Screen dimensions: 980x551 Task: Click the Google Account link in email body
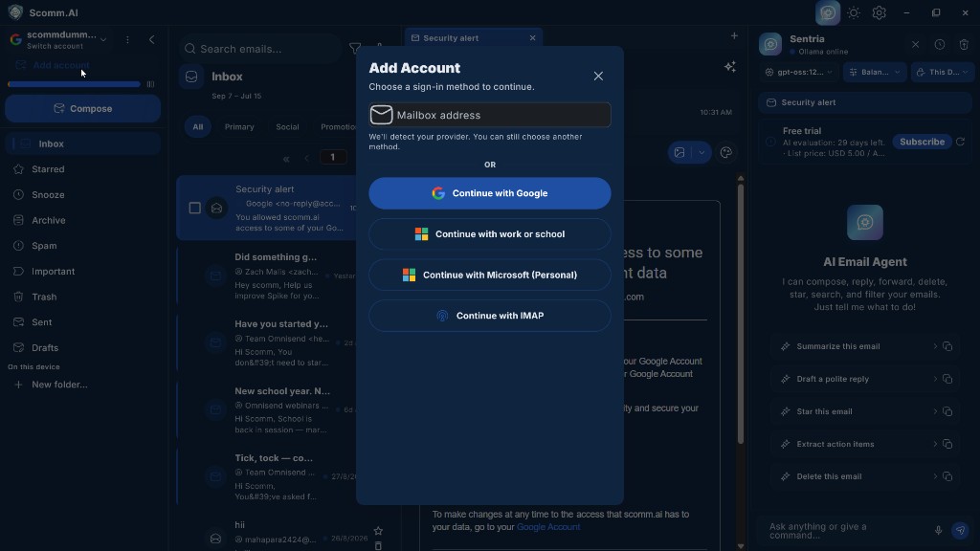click(548, 527)
